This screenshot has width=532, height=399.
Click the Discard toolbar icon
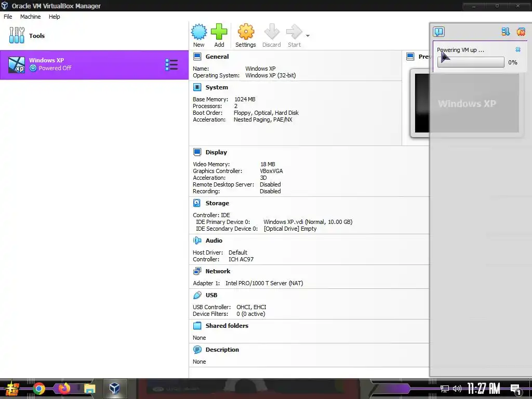pyautogui.click(x=272, y=32)
